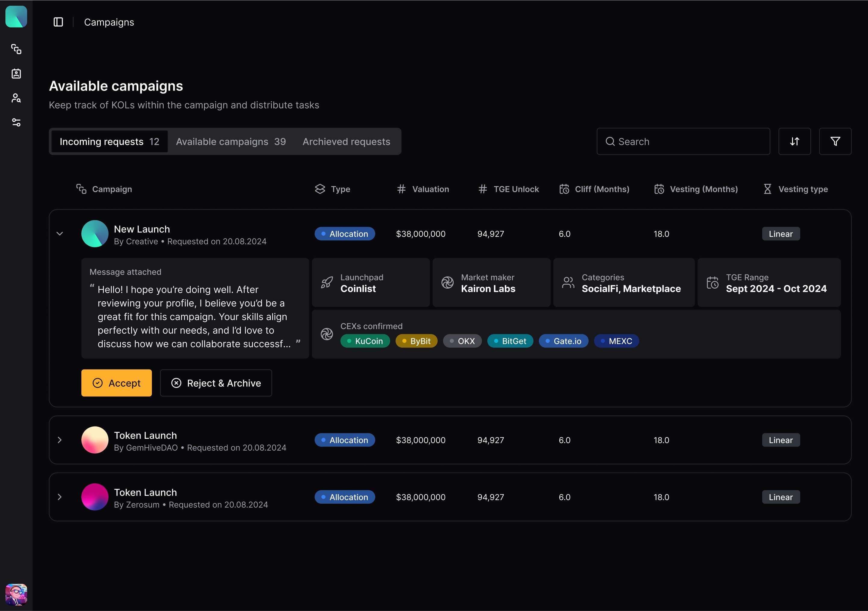Click the Vesting type hourglass icon
This screenshot has width=868, height=611.
tap(767, 189)
